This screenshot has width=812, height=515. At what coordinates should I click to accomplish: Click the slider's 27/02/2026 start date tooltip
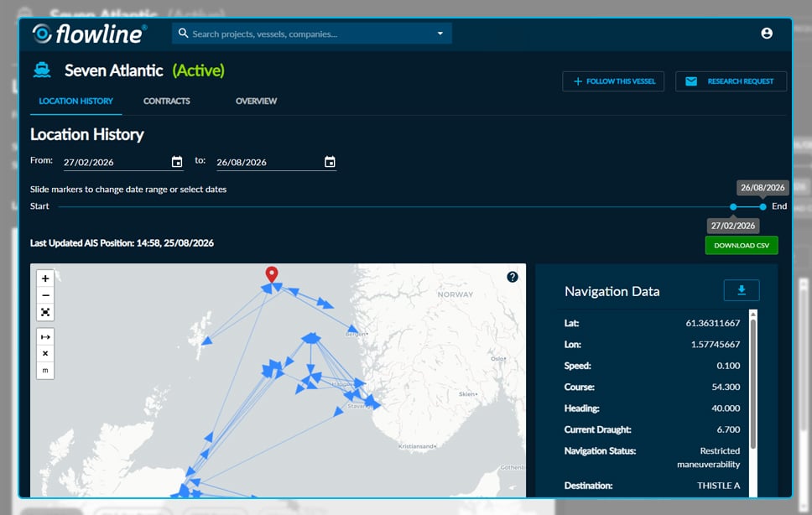pos(733,226)
